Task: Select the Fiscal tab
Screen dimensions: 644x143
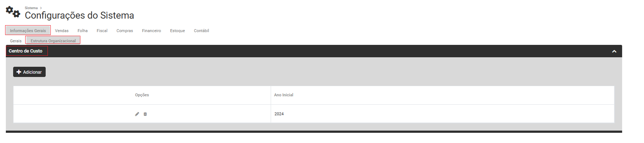Action: (102, 31)
